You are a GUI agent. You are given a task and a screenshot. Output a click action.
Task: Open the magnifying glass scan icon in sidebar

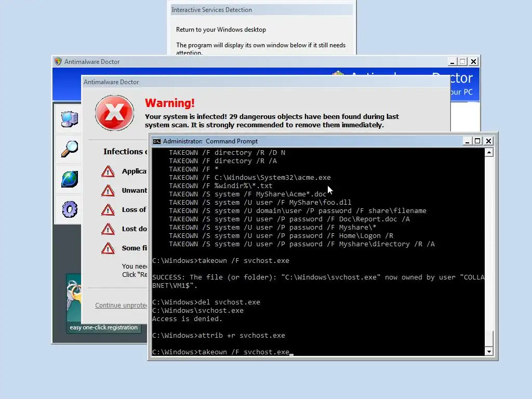pos(70,149)
